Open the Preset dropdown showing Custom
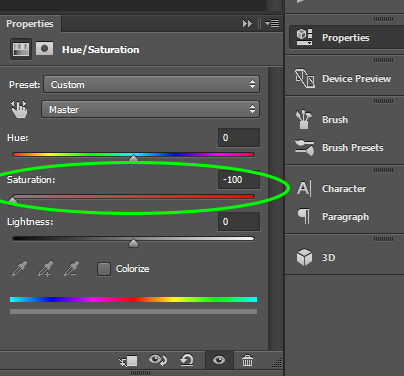This screenshot has width=404, height=376. click(x=151, y=84)
